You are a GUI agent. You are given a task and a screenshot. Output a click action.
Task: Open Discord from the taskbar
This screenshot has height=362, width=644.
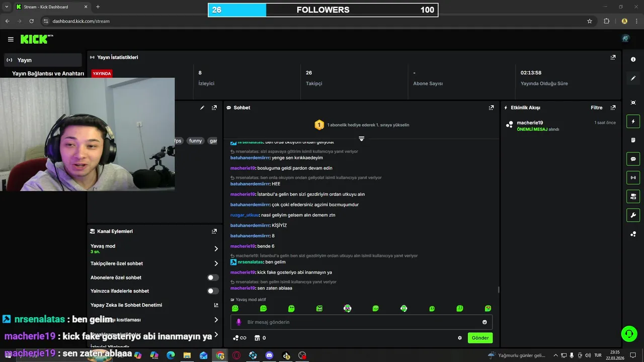coord(269,355)
